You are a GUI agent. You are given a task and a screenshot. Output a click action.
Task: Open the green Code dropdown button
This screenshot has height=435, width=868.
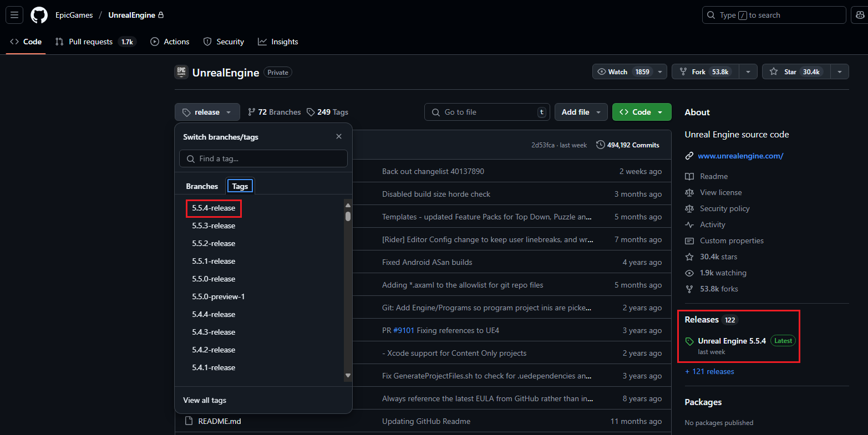(642, 112)
